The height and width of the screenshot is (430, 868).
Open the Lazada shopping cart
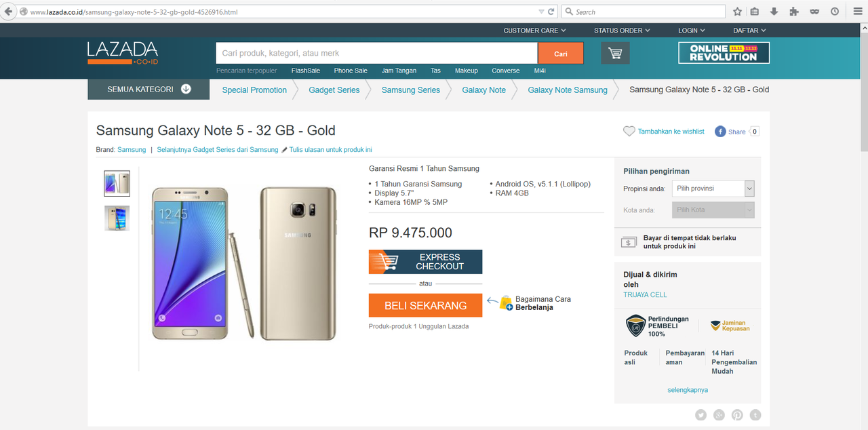tap(614, 53)
